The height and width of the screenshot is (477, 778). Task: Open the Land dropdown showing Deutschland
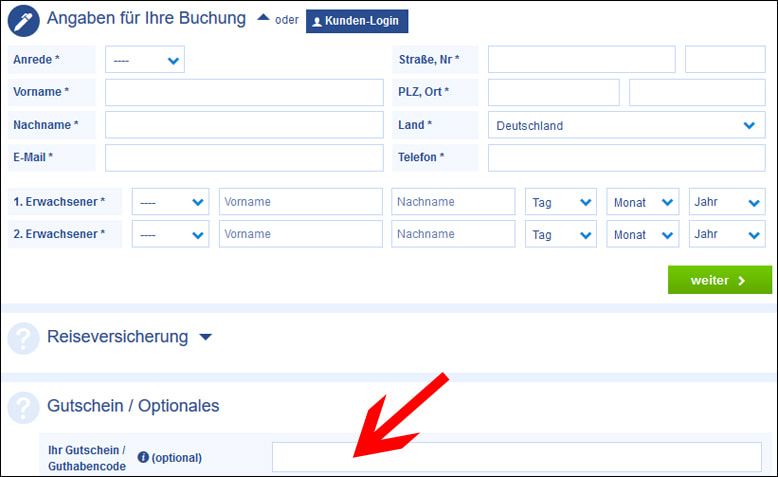627,125
